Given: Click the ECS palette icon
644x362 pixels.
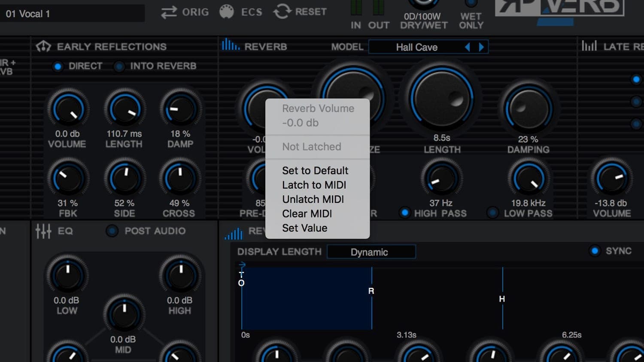Looking at the screenshot, I should pos(227,12).
